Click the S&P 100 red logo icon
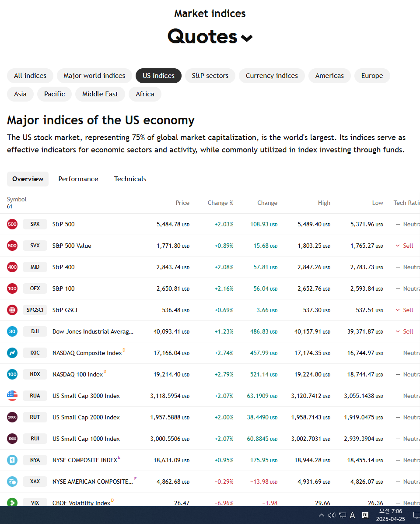This screenshot has height=524, width=420. pos(12,288)
